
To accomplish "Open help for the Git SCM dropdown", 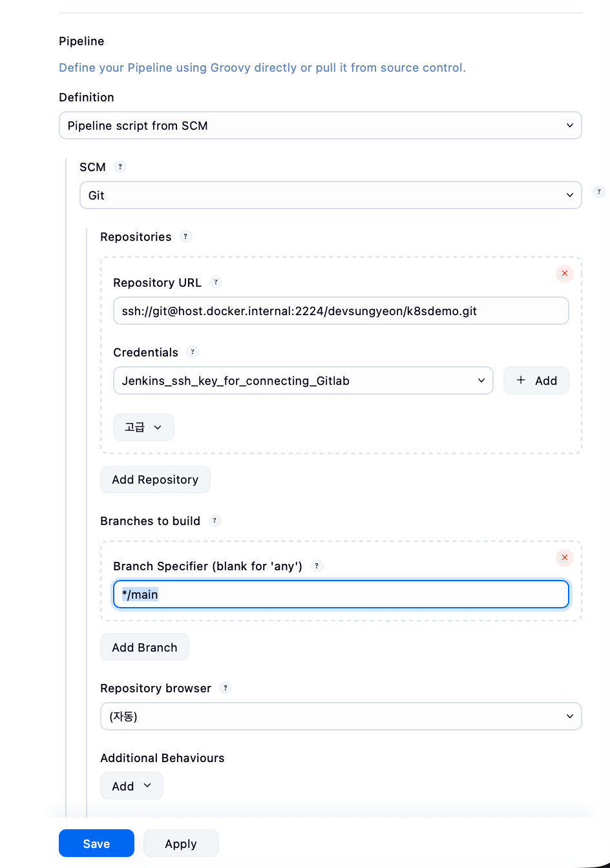I will (x=598, y=192).
